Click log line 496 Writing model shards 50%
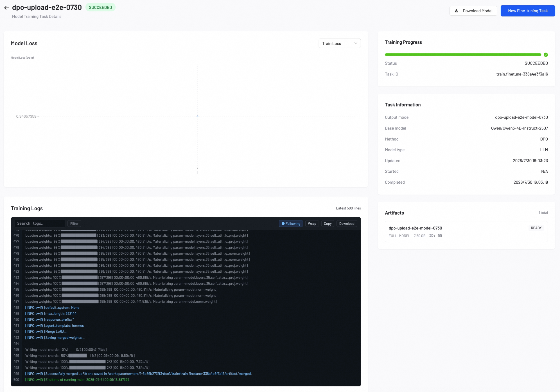 (x=80, y=356)
